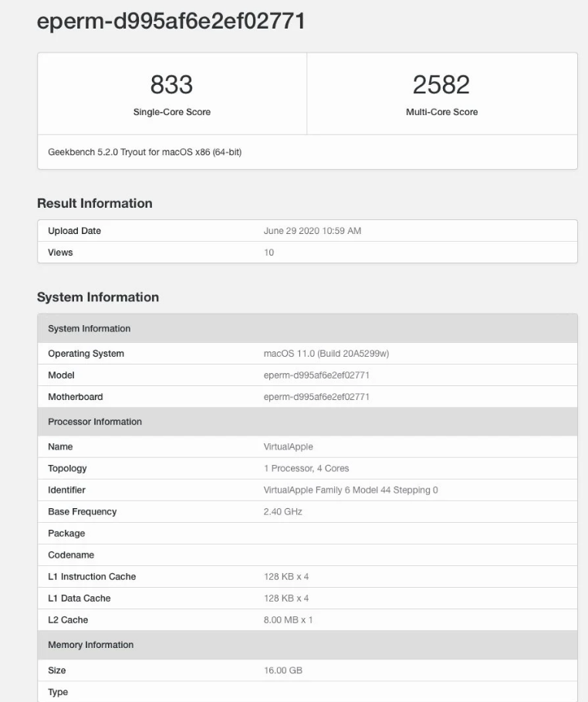Click the Result Information section heading
Screen dimensions: 588x702
click(94, 204)
